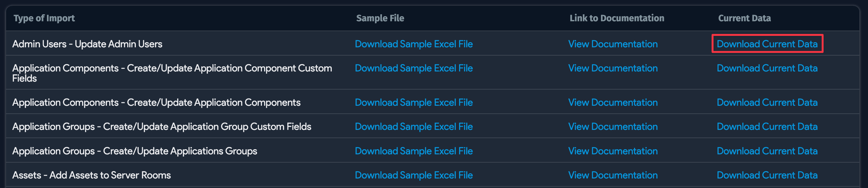Download Current Data for Application Components
Image resolution: width=868 pixels, height=188 pixels.
click(767, 103)
